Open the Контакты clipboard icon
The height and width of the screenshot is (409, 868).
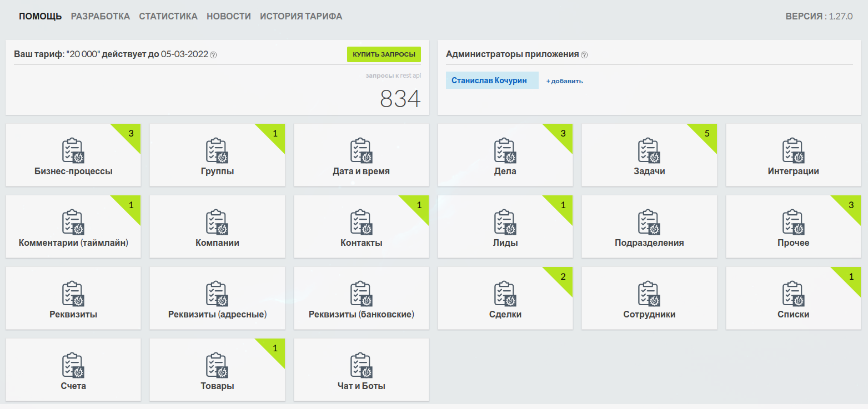[362, 222]
